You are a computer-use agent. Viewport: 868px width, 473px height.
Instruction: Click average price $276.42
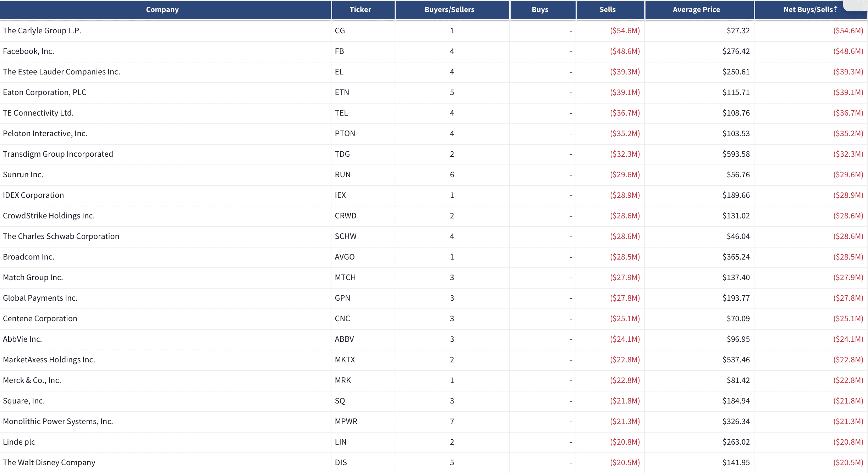(736, 51)
